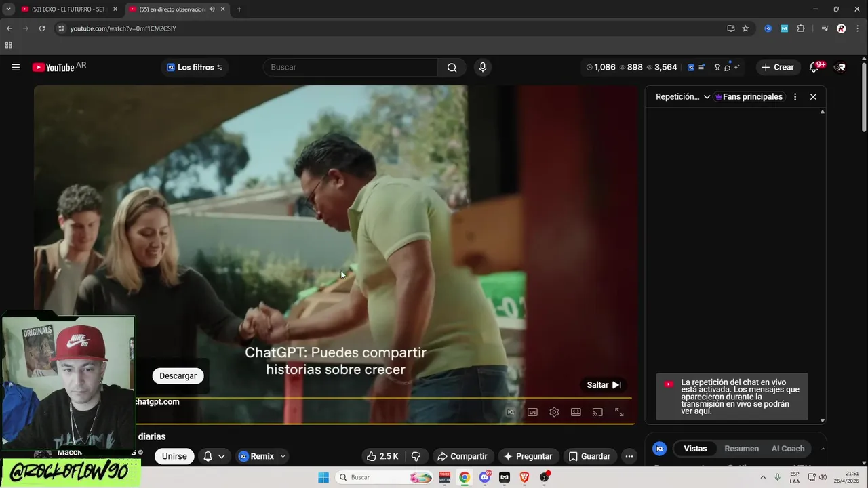
Task: Dislike the video with thumbs down
Action: pyautogui.click(x=416, y=456)
